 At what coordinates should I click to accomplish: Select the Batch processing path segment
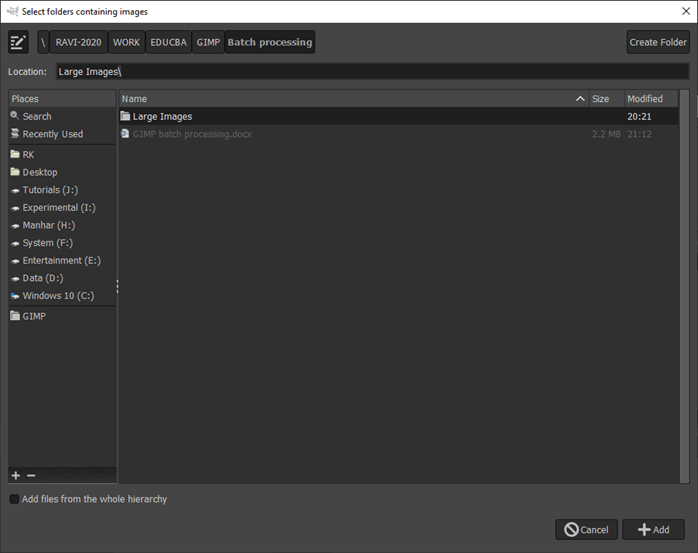click(270, 42)
